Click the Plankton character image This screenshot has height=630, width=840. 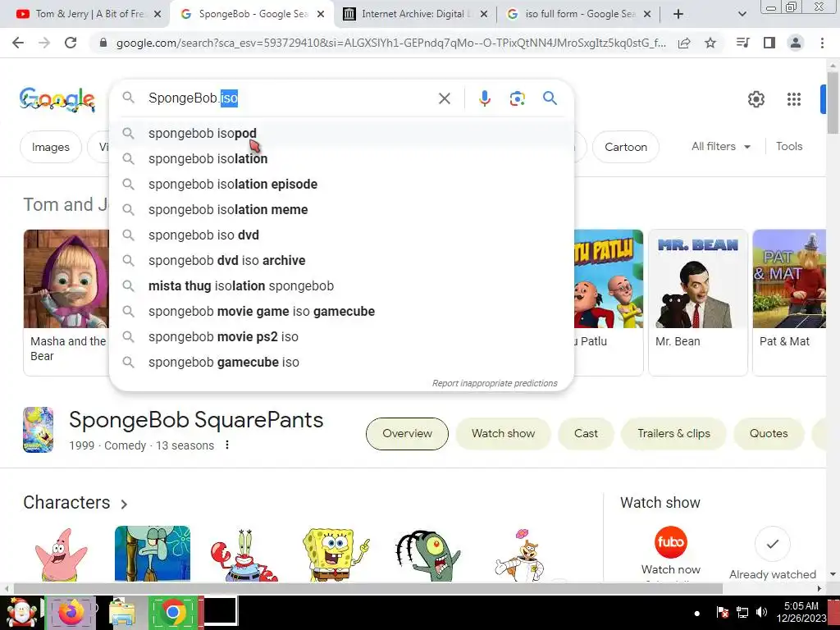(428, 555)
